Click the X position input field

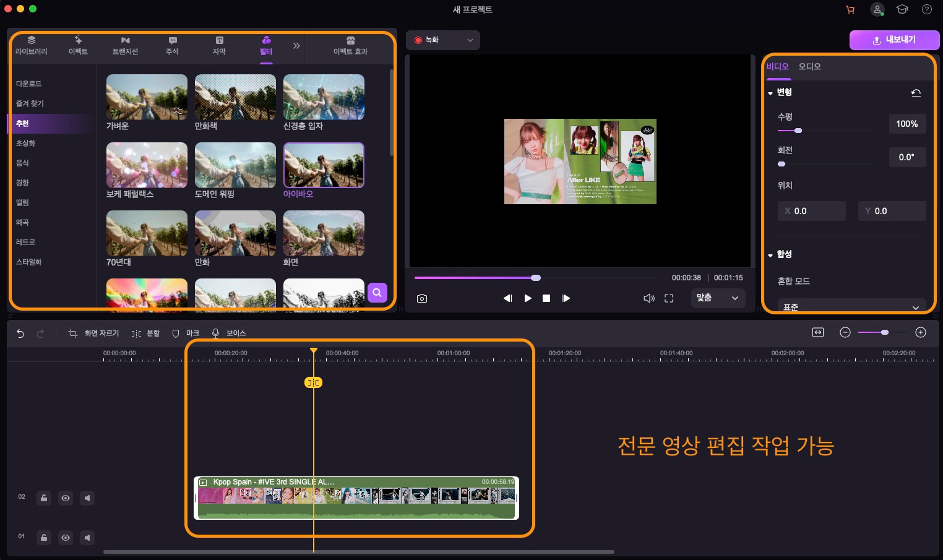pos(811,211)
